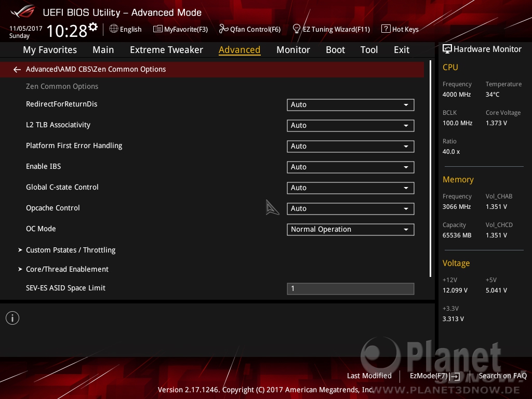Select the Global C-state Control label
The height and width of the screenshot is (399, 532).
62,187
